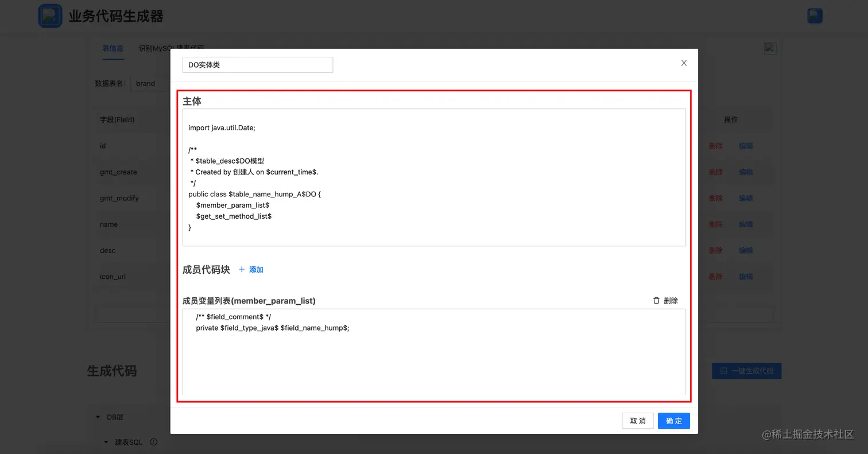Click the icon on the 一键生成代码 button
The image size is (868, 454).
tap(724, 371)
